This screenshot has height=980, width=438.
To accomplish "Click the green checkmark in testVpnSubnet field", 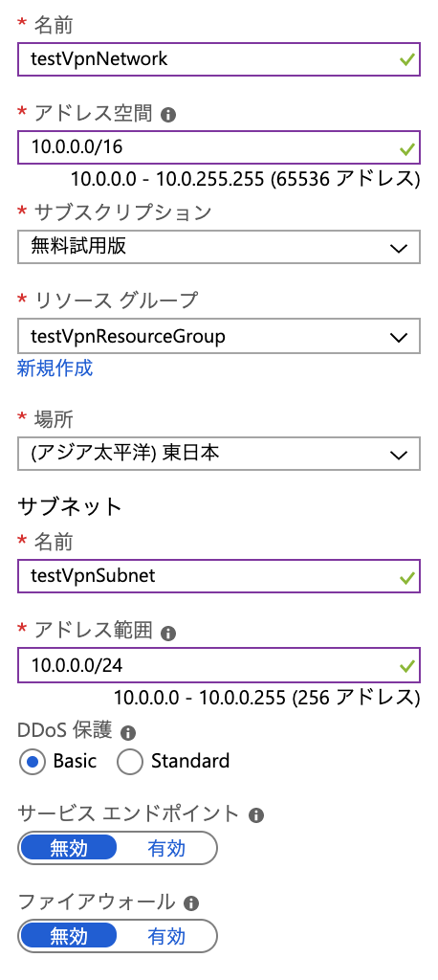I will (407, 578).
